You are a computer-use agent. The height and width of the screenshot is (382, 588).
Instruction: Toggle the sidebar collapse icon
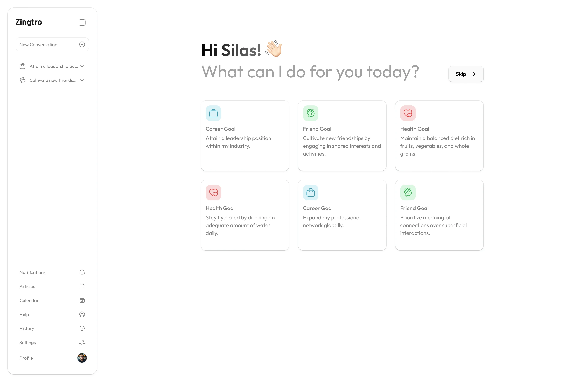[82, 23]
